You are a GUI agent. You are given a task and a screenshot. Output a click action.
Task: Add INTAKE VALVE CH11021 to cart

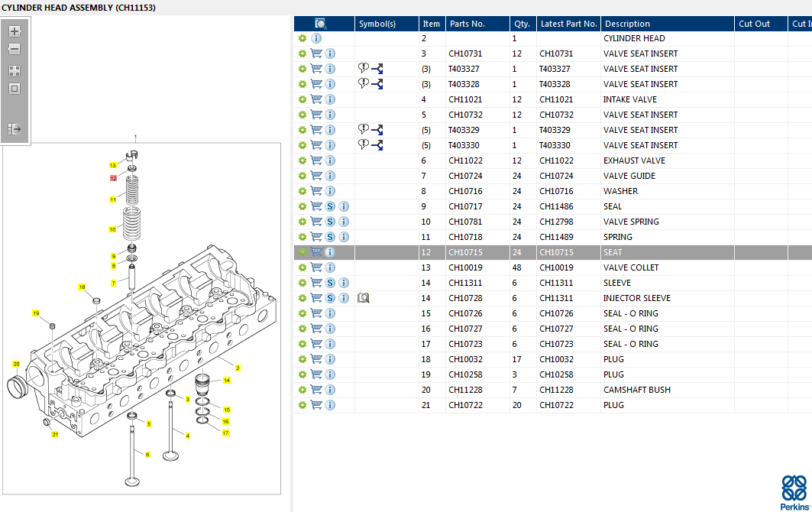316,99
